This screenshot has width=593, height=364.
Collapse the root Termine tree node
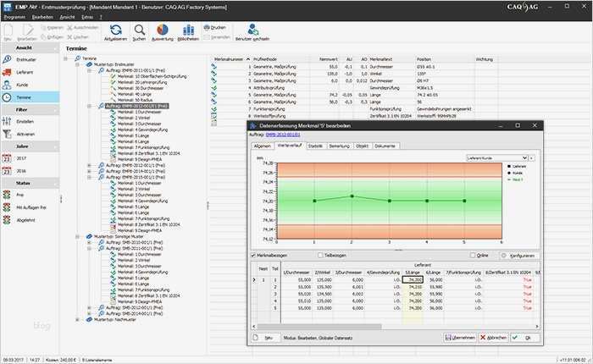point(65,58)
